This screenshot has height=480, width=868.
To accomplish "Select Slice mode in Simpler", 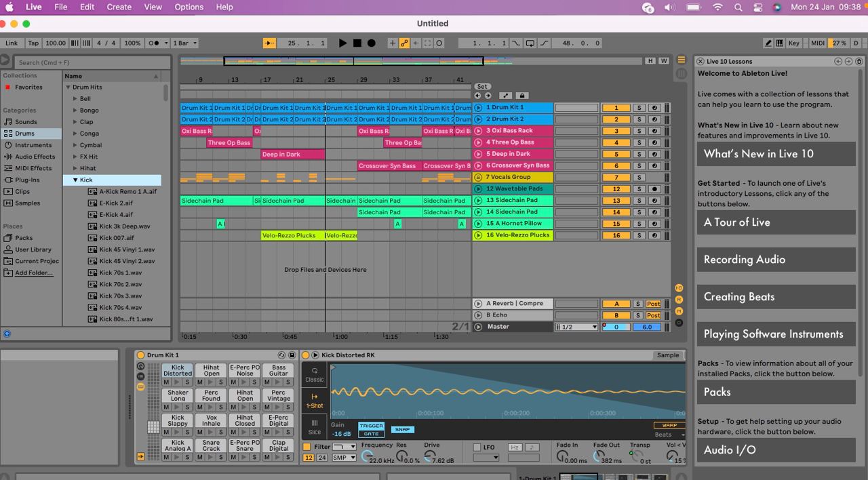I will pos(314,427).
